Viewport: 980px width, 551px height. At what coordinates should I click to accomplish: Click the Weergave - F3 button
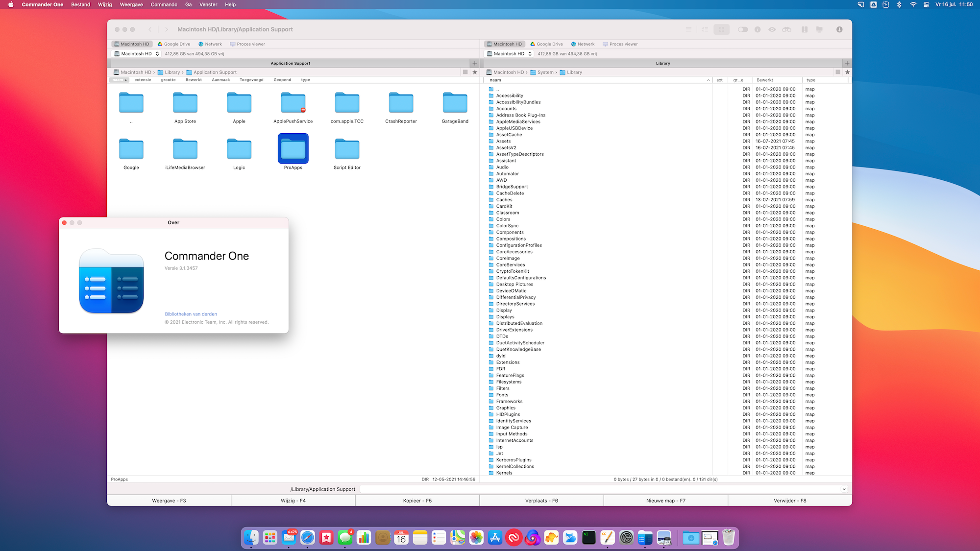[169, 501]
